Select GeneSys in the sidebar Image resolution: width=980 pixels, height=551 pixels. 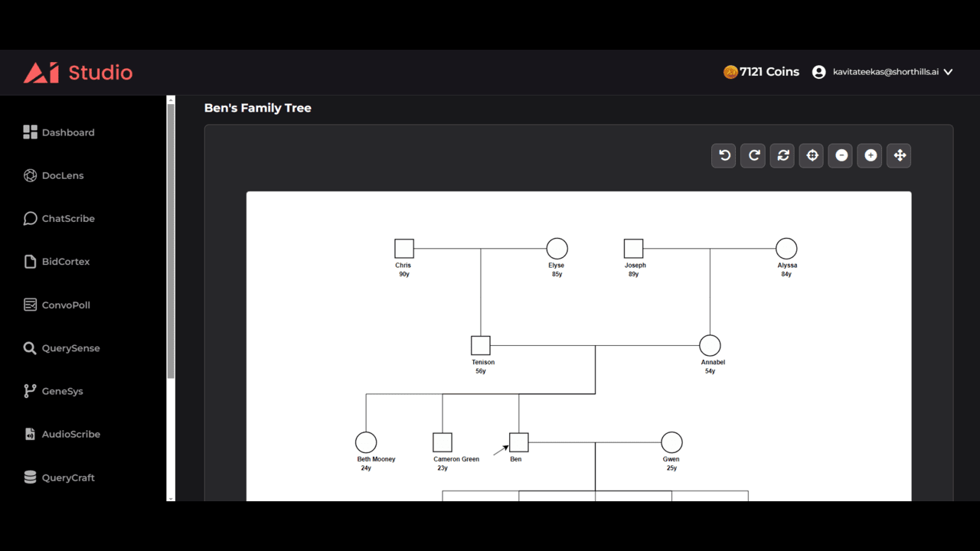(x=53, y=391)
